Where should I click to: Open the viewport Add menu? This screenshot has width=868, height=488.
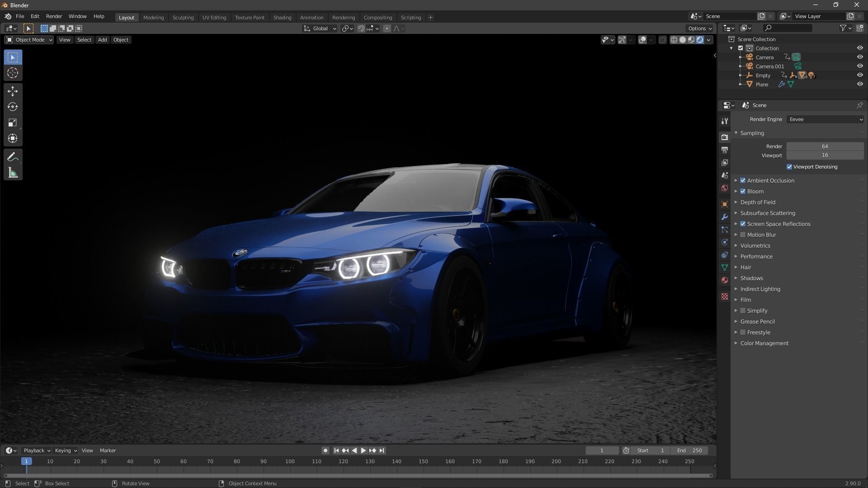click(103, 40)
